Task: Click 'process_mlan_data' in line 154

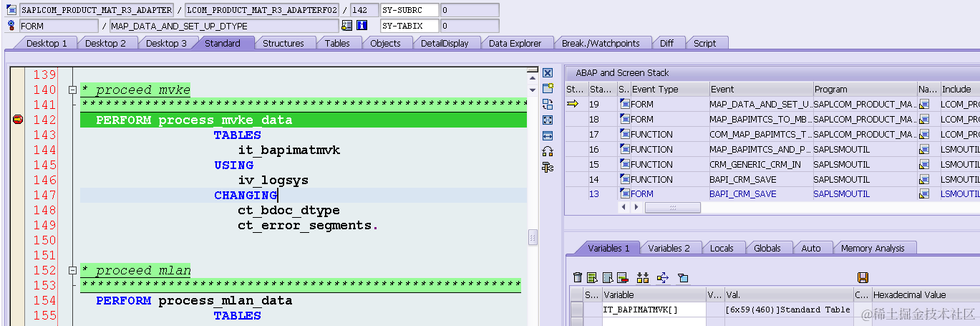Action: (x=225, y=301)
